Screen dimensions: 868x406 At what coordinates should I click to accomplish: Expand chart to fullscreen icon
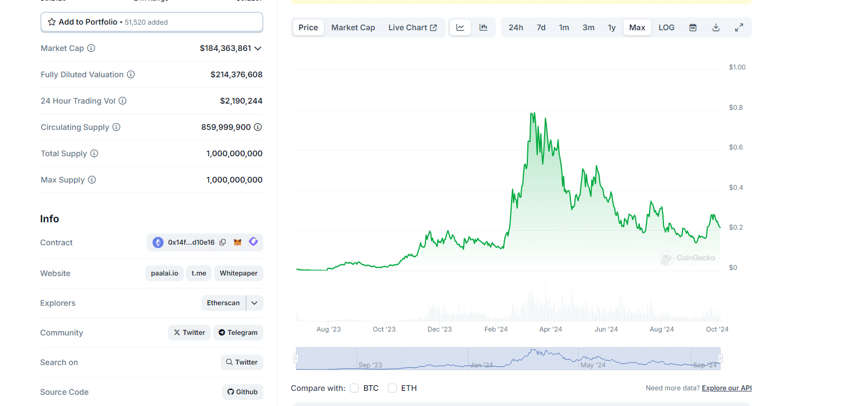(x=739, y=27)
